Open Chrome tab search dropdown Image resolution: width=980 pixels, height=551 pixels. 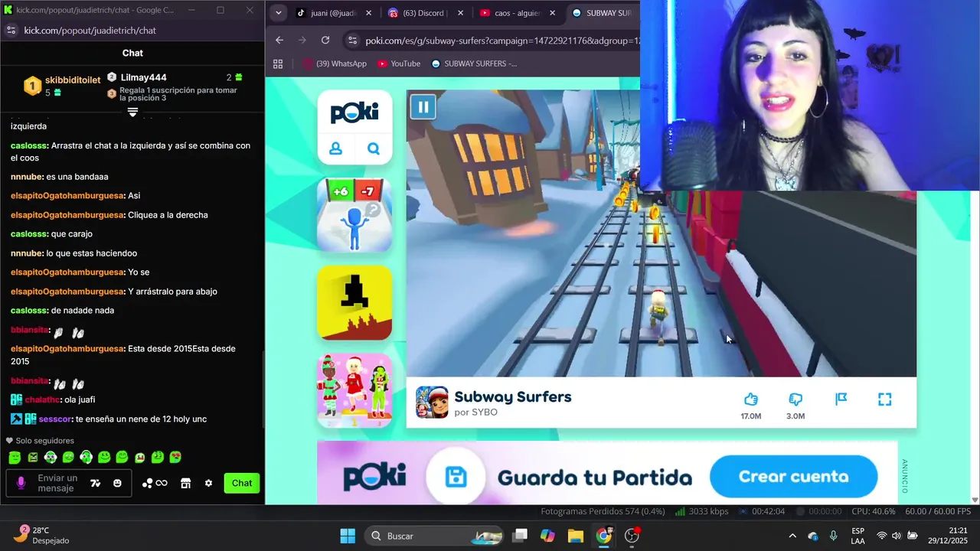(278, 13)
